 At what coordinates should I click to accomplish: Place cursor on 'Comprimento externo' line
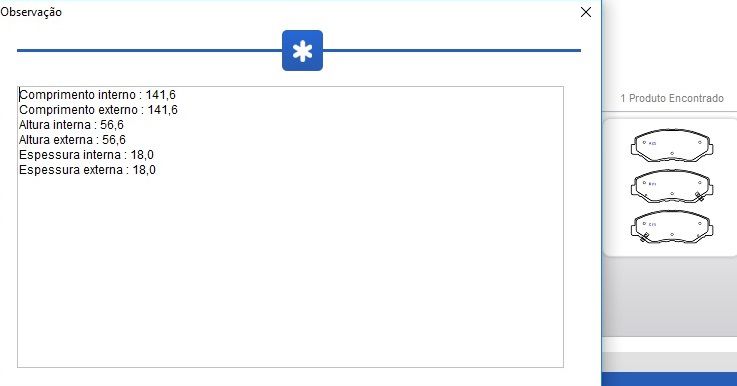click(98, 110)
